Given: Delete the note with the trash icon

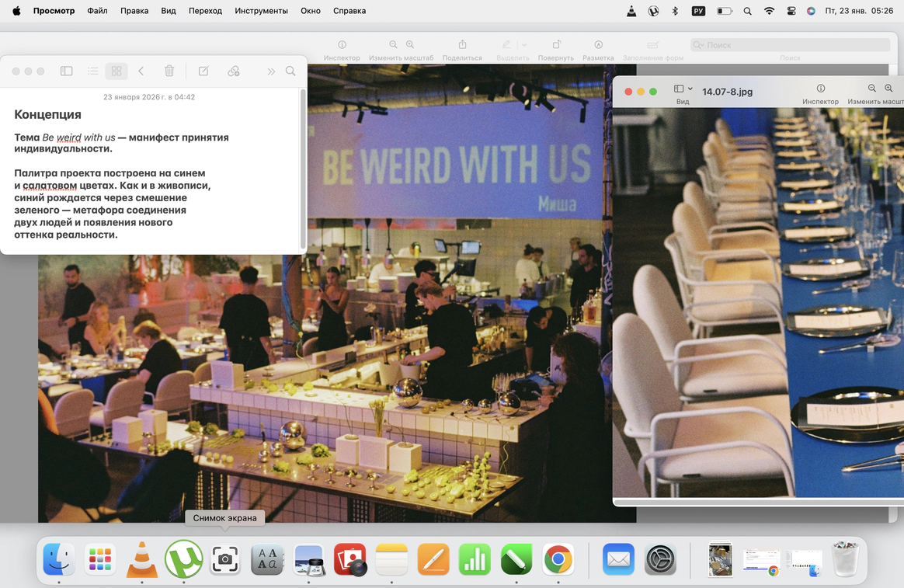Looking at the screenshot, I should click(x=169, y=71).
